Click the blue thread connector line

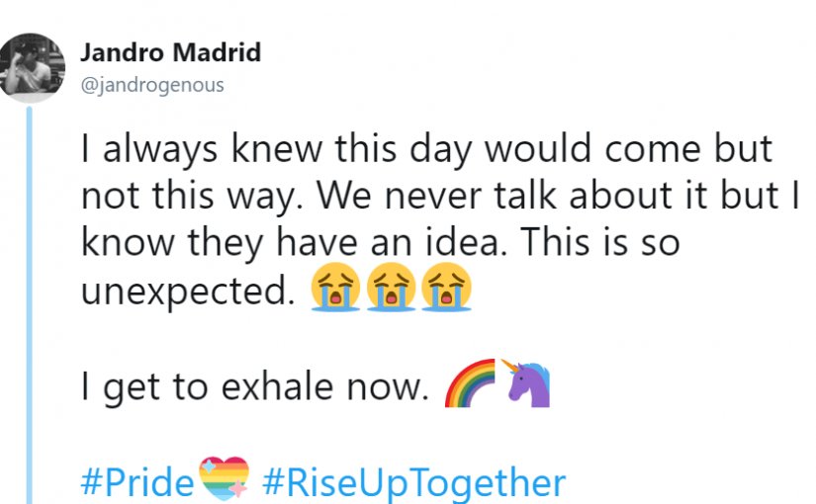tap(29, 304)
